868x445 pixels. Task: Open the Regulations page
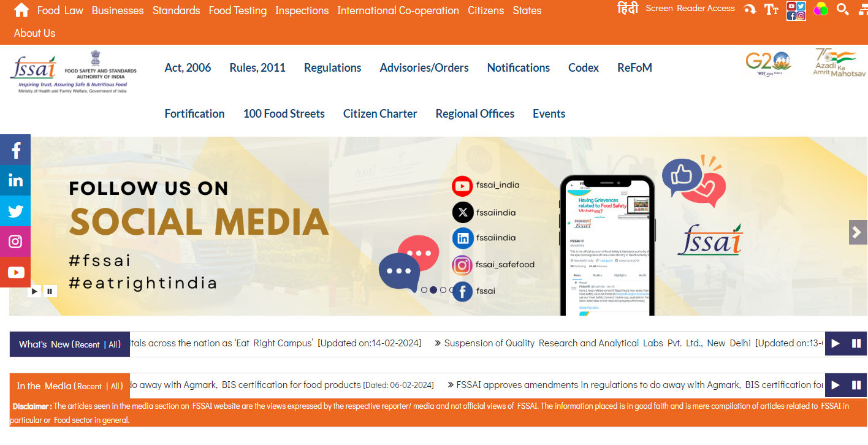(332, 67)
